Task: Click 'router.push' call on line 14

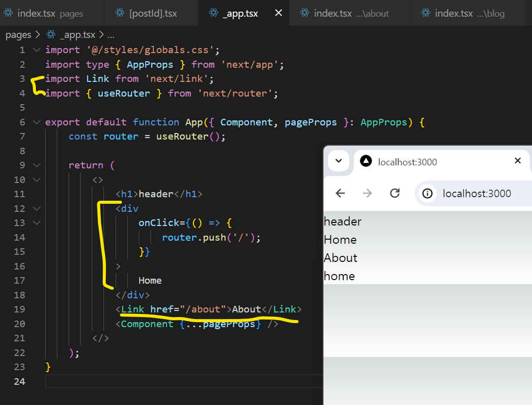Action: [194, 238]
